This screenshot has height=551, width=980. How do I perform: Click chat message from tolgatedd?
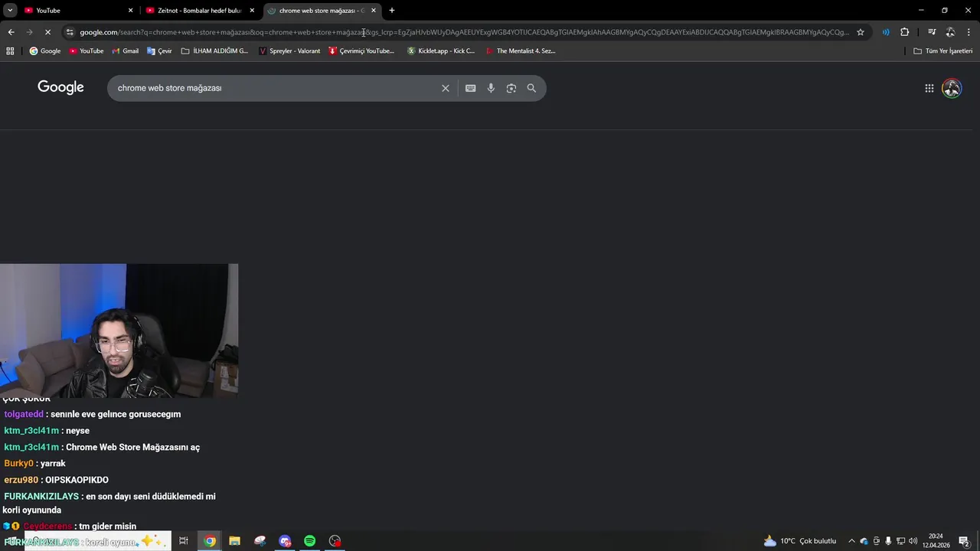pos(93,414)
